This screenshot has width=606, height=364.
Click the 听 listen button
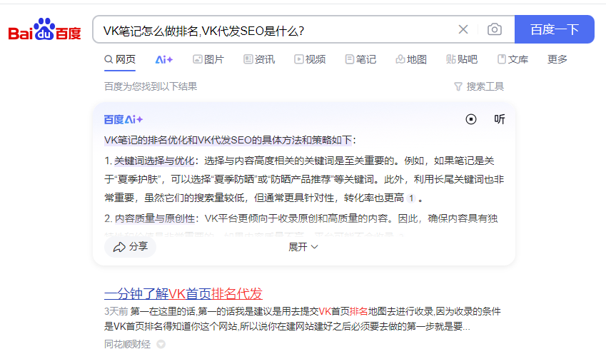(500, 119)
